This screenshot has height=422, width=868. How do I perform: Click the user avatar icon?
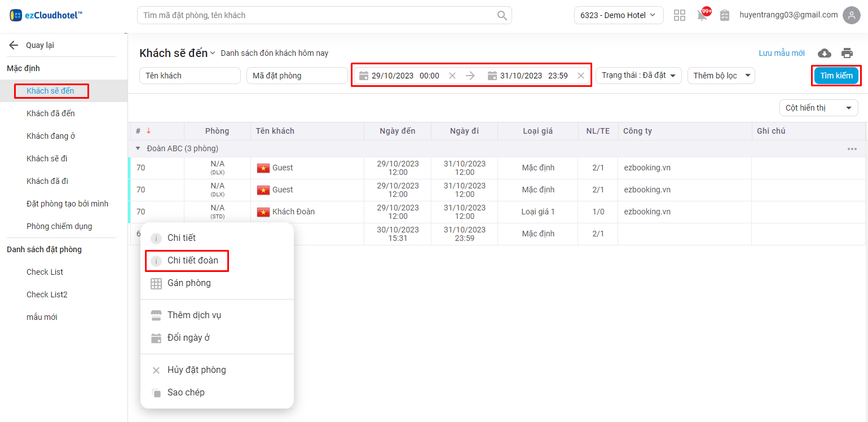(851, 15)
